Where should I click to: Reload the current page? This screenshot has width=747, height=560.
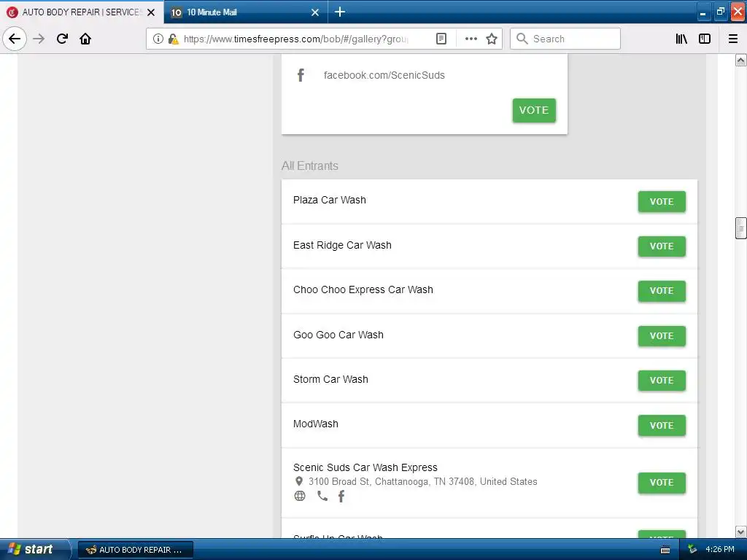pyautogui.click(x=62, y=39)
